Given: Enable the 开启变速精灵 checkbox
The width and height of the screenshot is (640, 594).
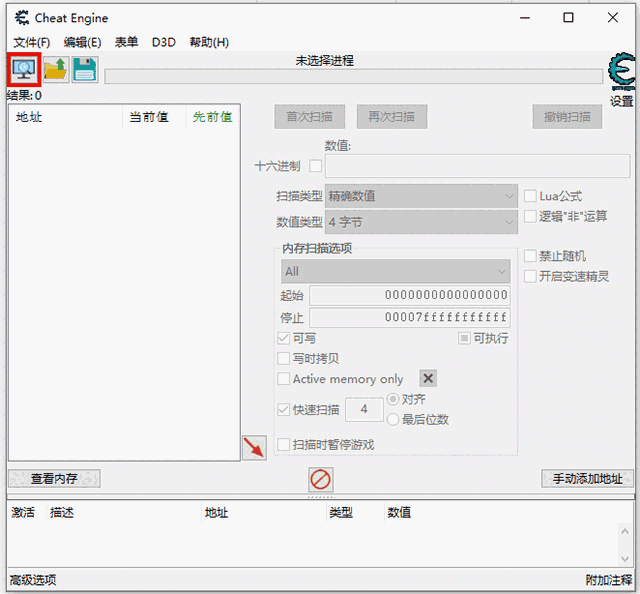Looking at the screenshot, I should point(530,276).
